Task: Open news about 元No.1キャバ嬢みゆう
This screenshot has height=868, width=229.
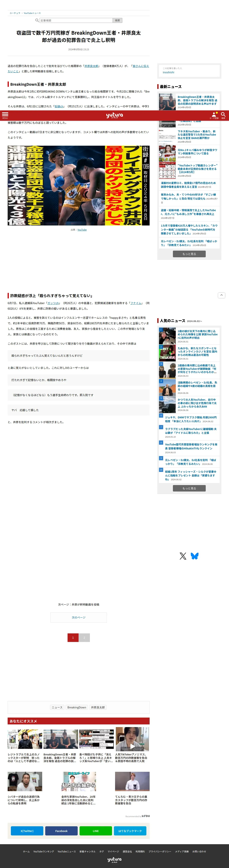Action: 189,153
